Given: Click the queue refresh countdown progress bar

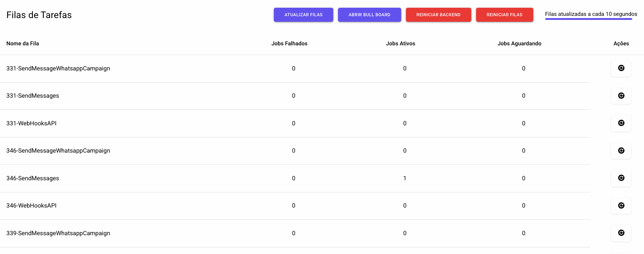Looking at the screenshot, I should pos(588,19).
